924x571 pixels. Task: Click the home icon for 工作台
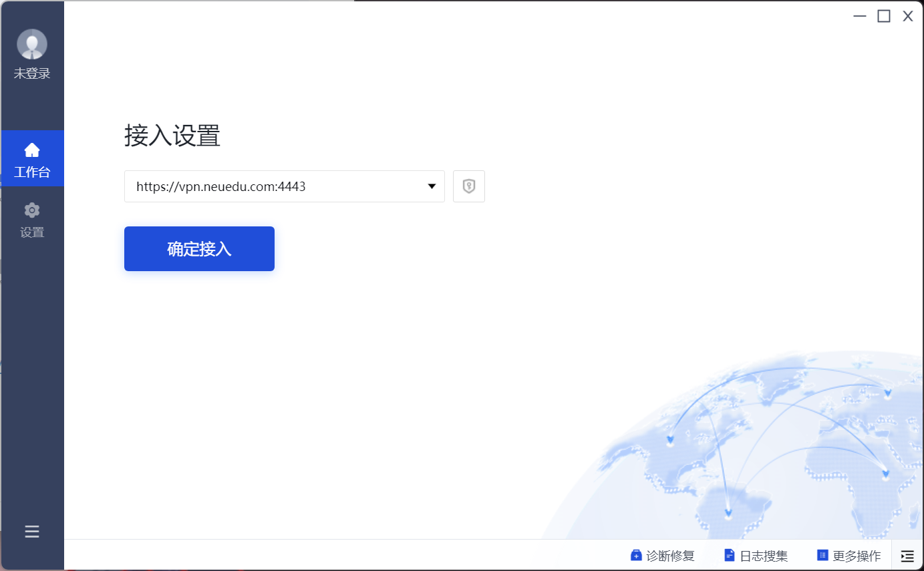coord(32,150)
